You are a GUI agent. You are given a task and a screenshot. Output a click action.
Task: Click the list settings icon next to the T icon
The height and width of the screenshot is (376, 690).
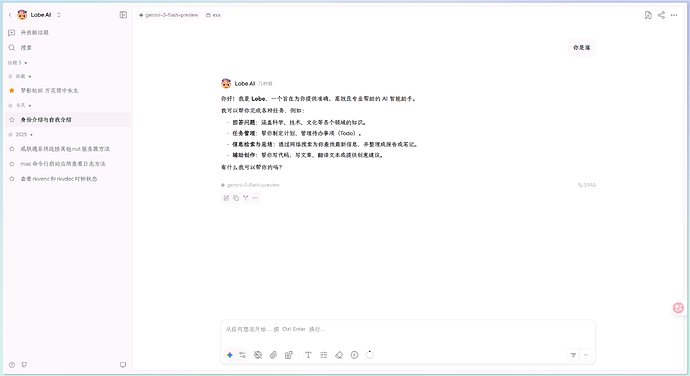tap(323, 355)
